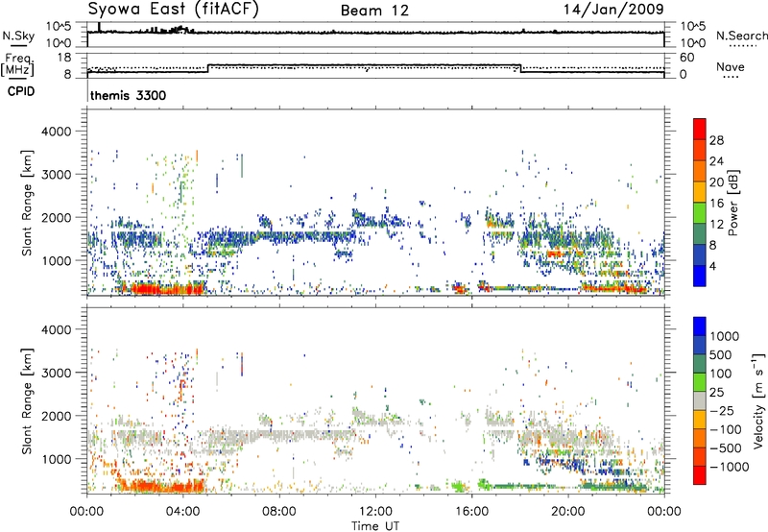The image size is (768, 532).
Task: Click the 'Velocity [m s⁻¹]' colorbar title
Action: click(x=758, y=399)
